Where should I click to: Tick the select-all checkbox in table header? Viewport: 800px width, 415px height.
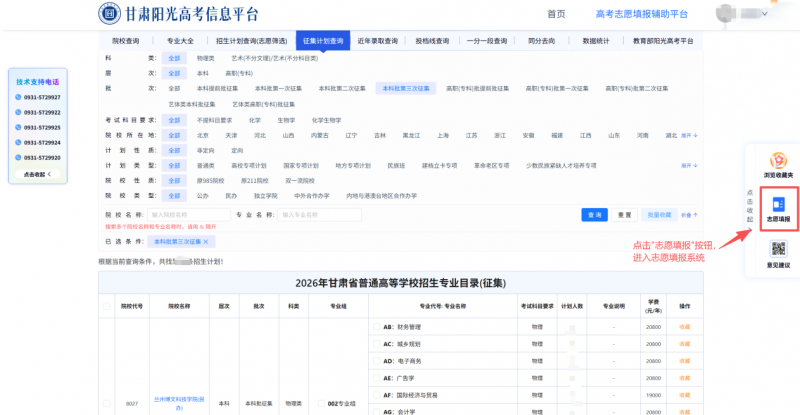point(106,306)
